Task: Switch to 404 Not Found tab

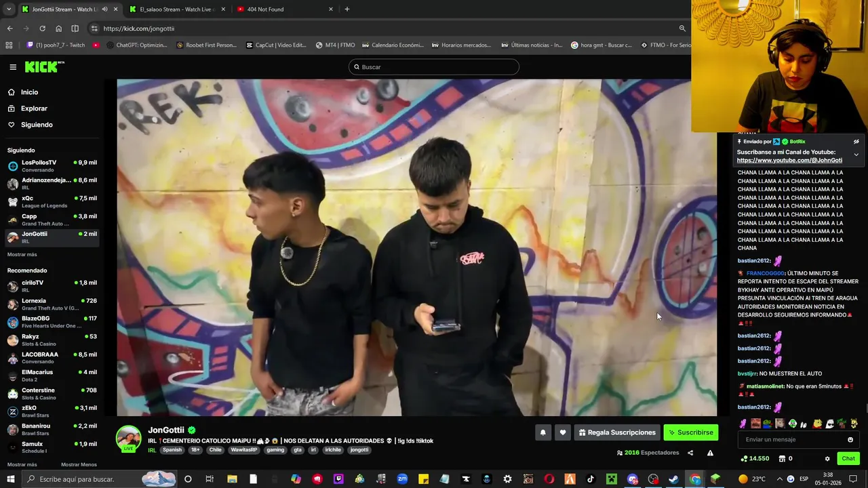Action: coord(285,9)
